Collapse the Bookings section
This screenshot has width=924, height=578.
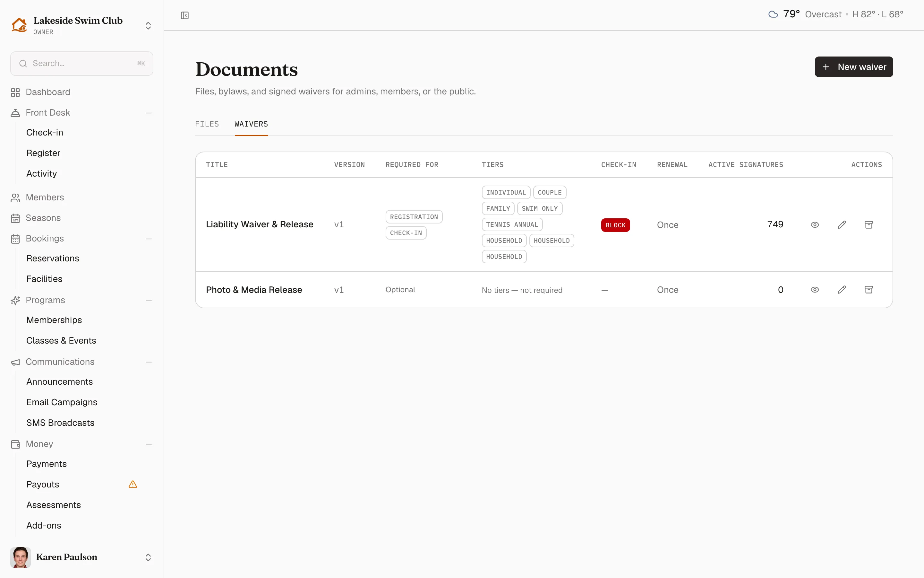point(149,239)
